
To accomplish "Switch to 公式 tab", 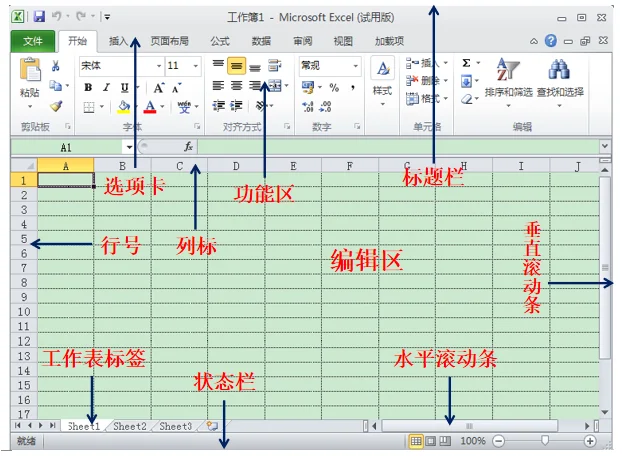I will (220, 41).
